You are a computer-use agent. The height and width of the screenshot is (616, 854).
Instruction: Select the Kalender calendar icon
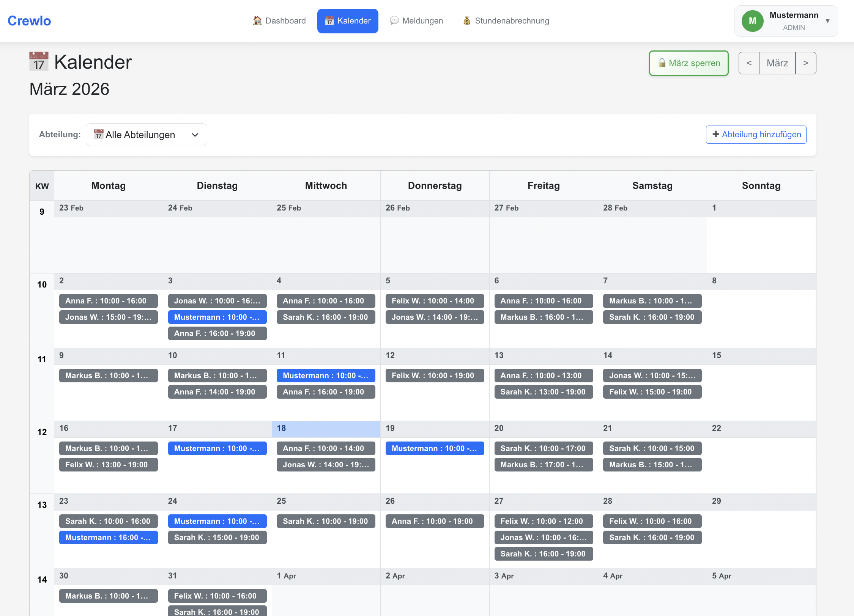coord(329,21)
